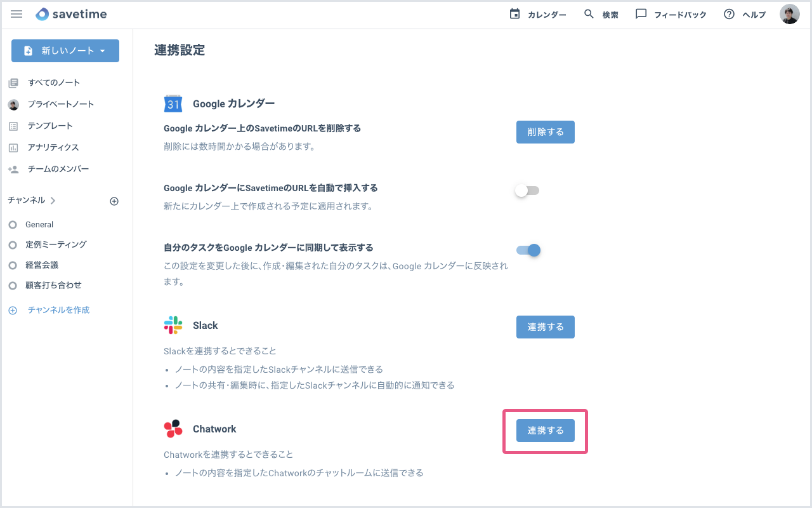The height and width of the screenshot is (508, 812).
Task: Enable auto-insert Savetime URL toggle
Action: [527, 190]
